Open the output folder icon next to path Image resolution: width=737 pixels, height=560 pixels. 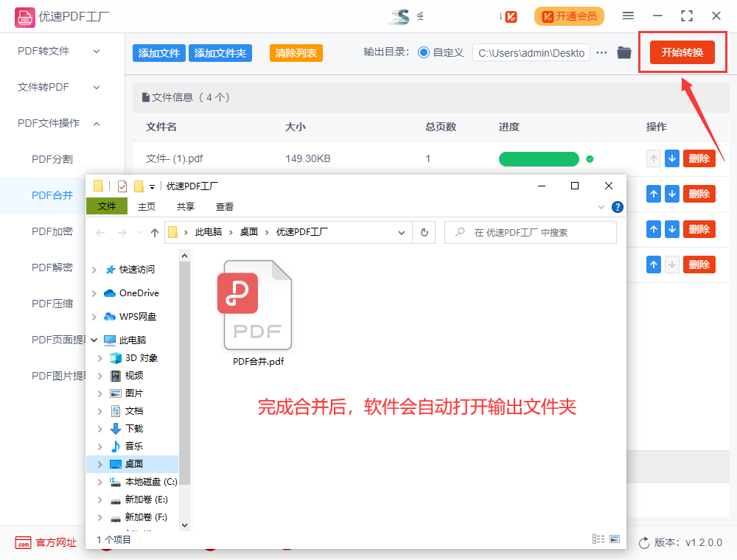(624, 52)
